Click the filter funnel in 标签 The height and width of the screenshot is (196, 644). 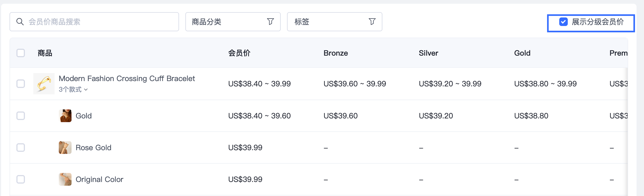click(372, 22)
